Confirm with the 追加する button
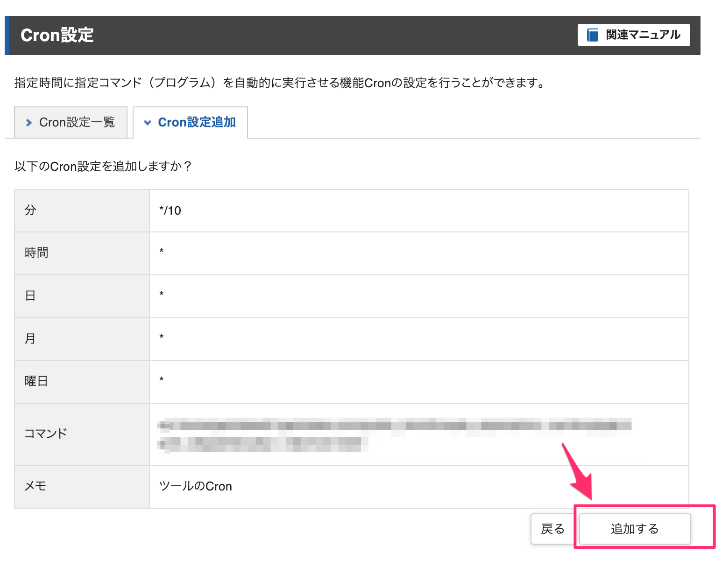This screenshot has height=588, width=722. [634, 529]
